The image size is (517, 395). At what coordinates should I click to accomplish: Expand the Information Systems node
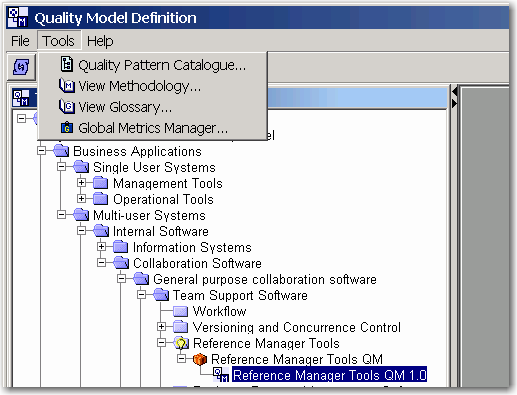tap(101, 247)
